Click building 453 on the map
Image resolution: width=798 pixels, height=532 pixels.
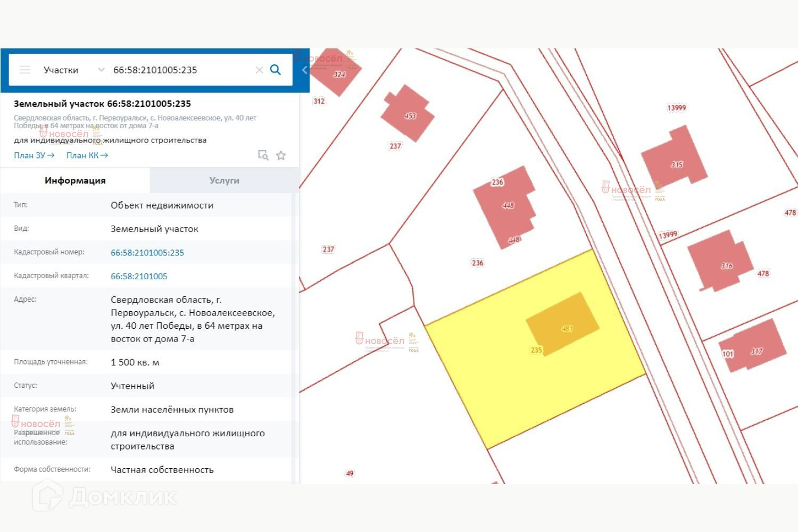click(408, 113)
